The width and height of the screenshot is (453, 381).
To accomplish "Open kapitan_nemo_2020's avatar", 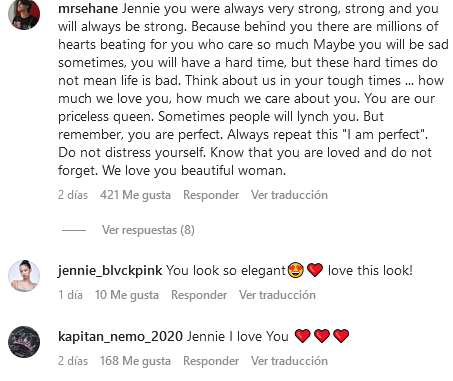I will coord(24,342).
